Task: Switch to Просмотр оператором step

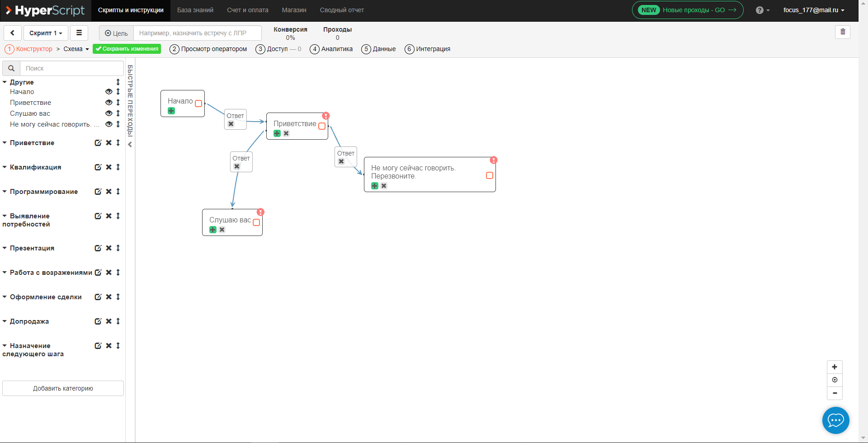Action: pyautogui.click(x=208, y=49)
